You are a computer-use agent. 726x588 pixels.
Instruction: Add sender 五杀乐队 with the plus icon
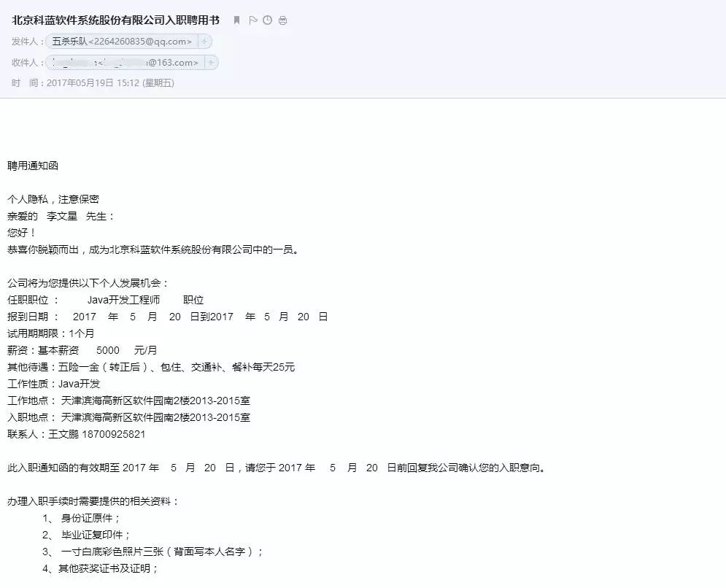click(x=204, y=42)
